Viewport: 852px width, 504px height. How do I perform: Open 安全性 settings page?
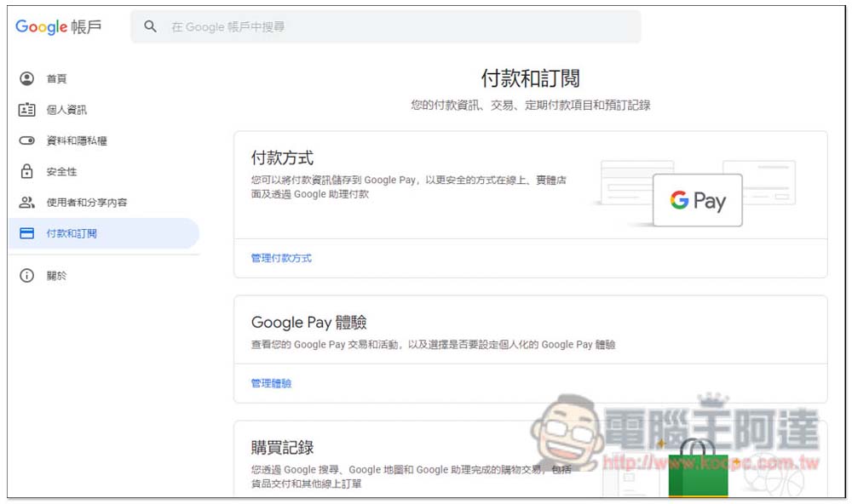[61, 172]
